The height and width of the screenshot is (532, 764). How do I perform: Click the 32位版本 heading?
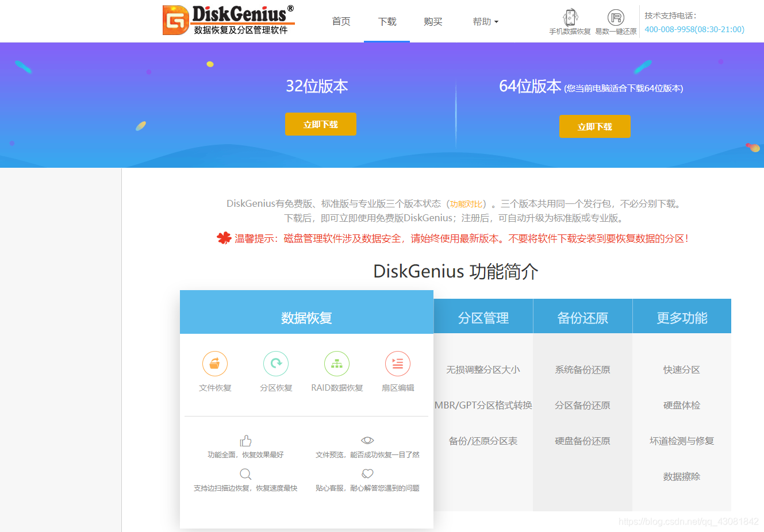[317, 86]
